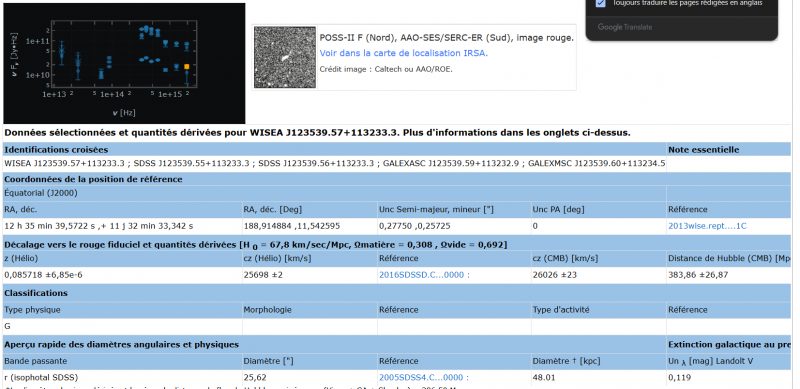Image resolution: width=800 pixels, height=389 pixels.
Task: Select the coordinates '188,914884 ,11,542595'
Action: pyautogui.click(x=292, y=226)
